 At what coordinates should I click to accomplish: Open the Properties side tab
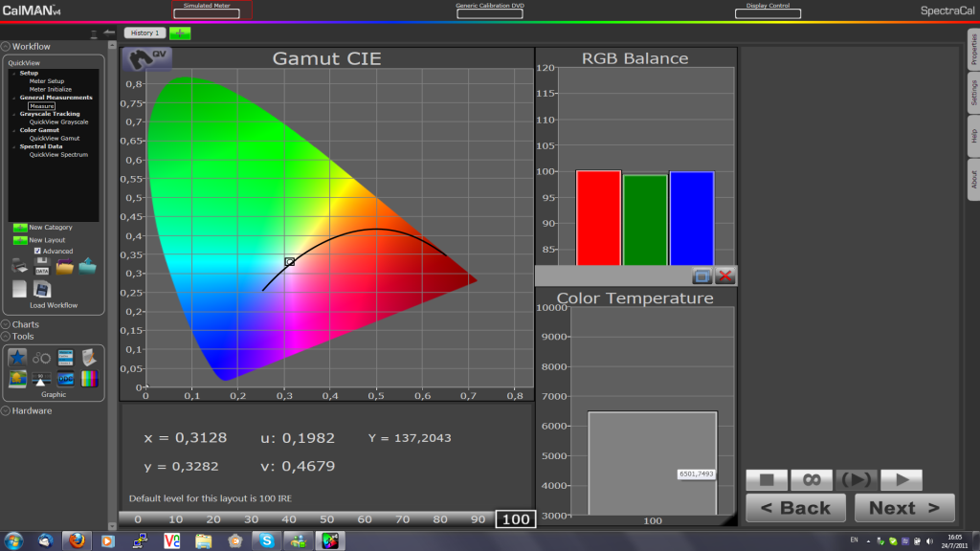coord(973,50)
